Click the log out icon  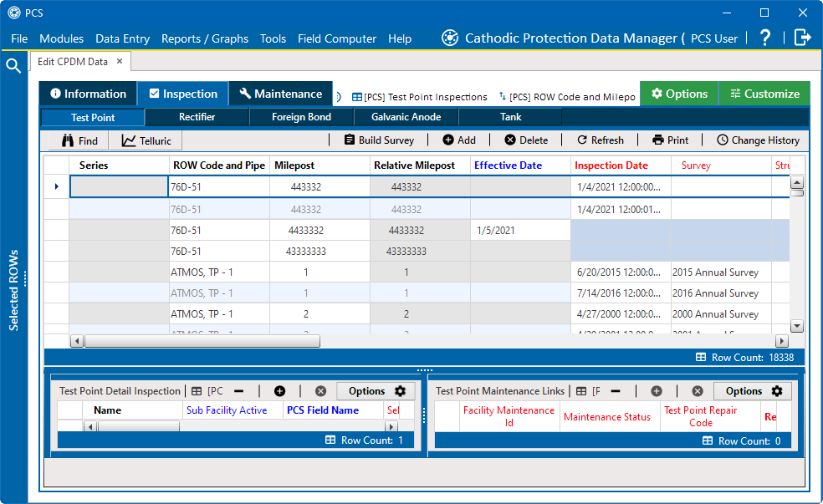point(803,38)
